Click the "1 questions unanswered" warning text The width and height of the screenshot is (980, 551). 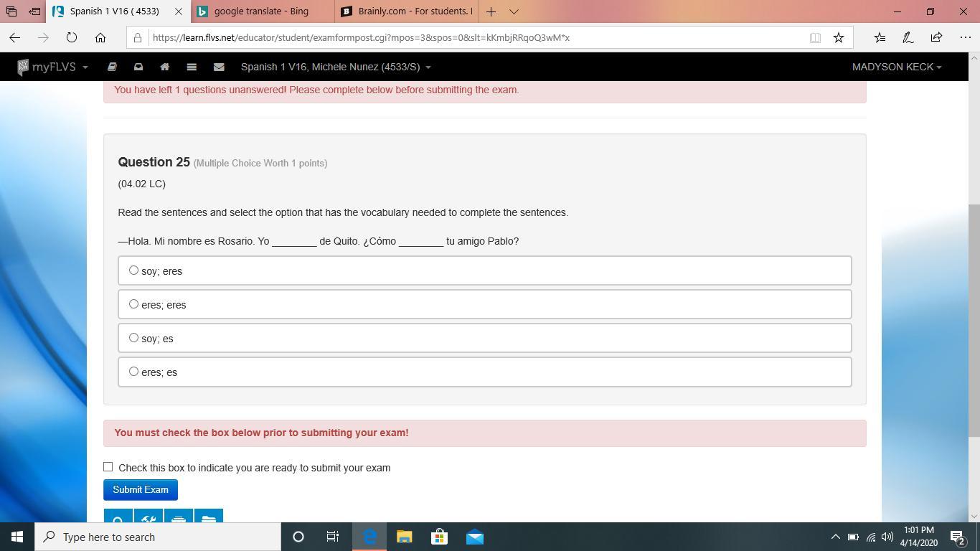tap(316, 90)
